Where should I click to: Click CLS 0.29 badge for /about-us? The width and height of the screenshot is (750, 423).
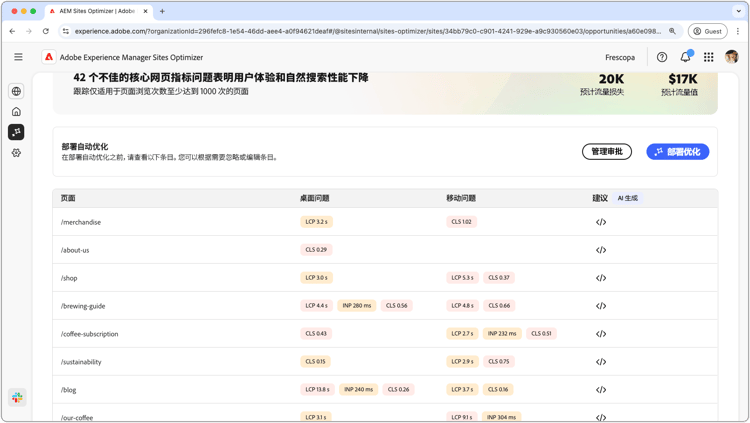pos(316,250)
